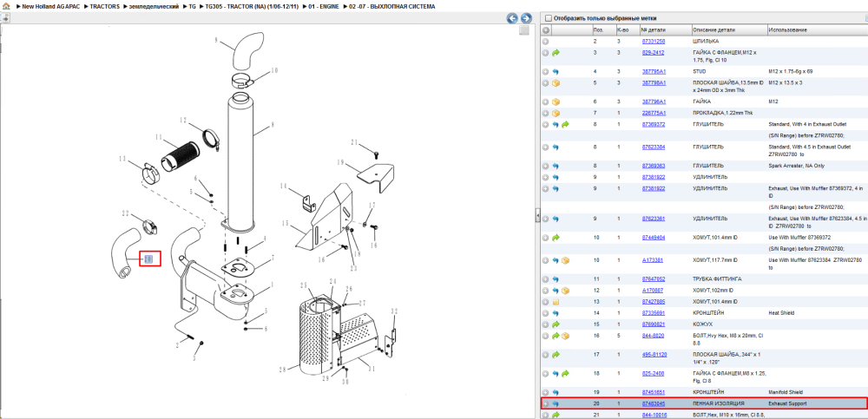Add part 87331258 using its circle icon
Image resolution: width=868 pixels, height=419 pixels.
546,42
